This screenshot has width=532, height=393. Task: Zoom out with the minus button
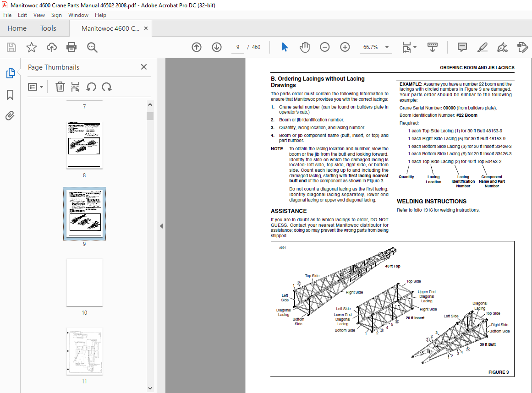tap(325, 47)
